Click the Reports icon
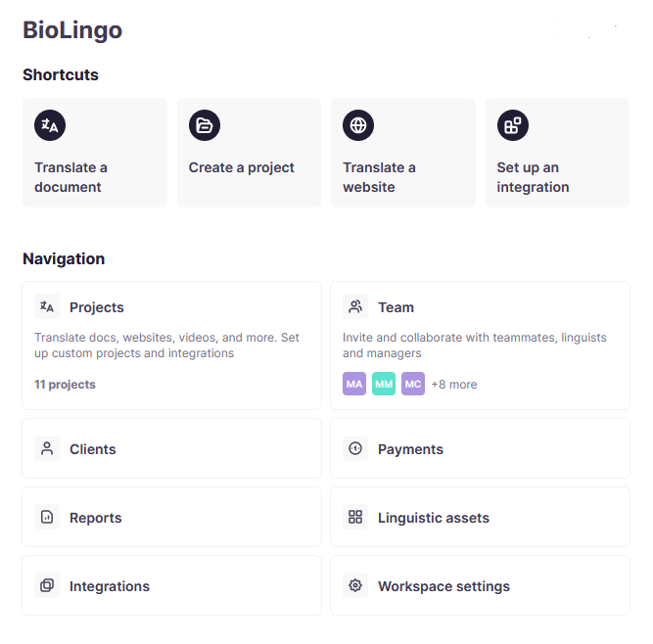Screen dimensions: 653x644 click(x=47, y=518)
